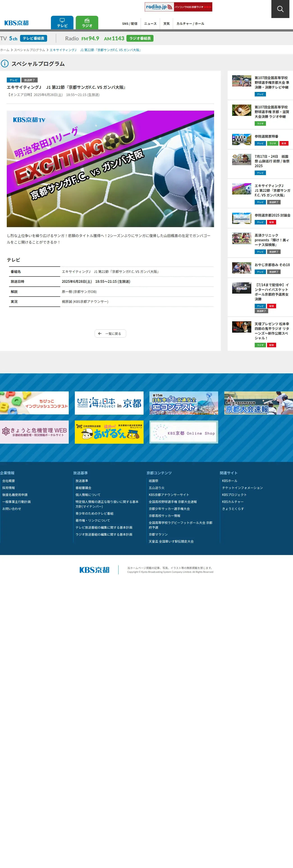Click the 京都大会速報 banner
This screenshot has height=868, width=293.
coord(259,403)
